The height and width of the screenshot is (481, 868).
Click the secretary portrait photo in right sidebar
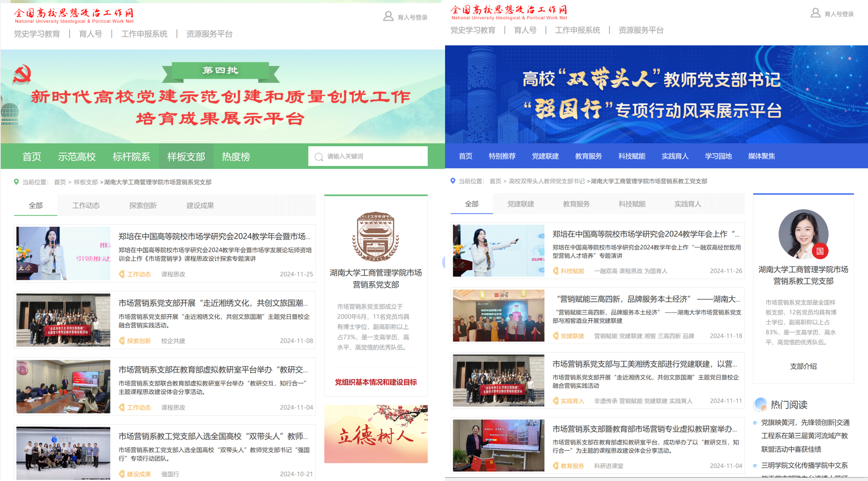pos(803,234)
